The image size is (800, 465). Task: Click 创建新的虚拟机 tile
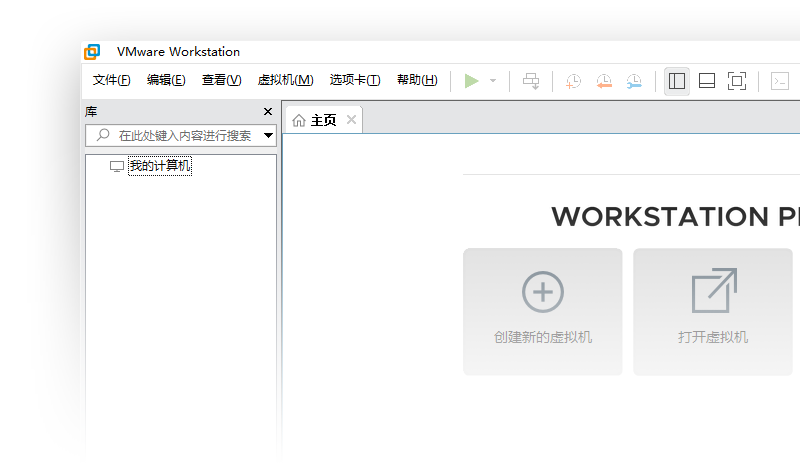click(543, 312)
